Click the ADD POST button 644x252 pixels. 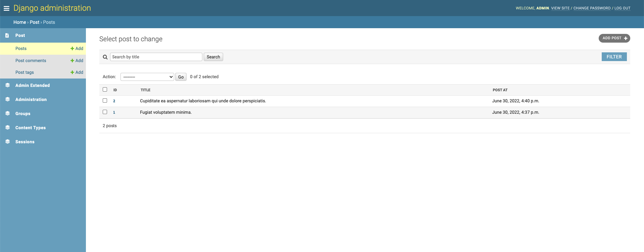coord(614,38)
